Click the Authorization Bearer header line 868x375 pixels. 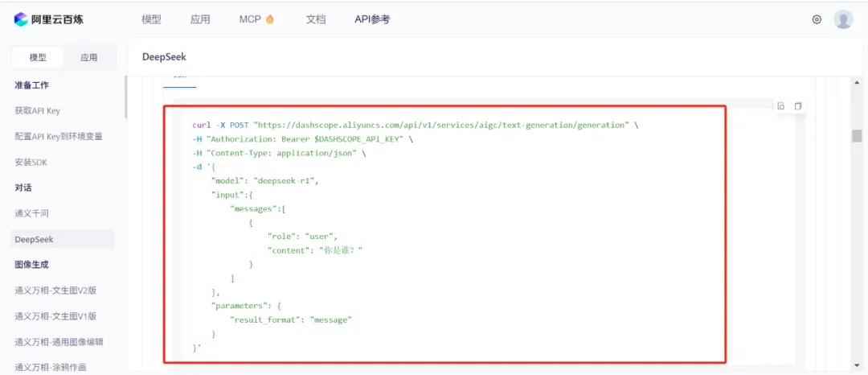pyautogui.click(x=302, y=139)
